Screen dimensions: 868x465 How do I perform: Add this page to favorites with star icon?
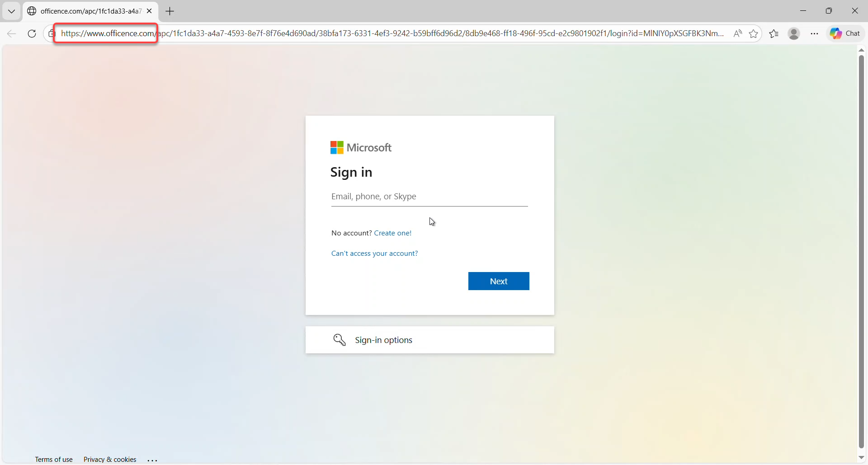pyautogui.click(x=754, y=34)
